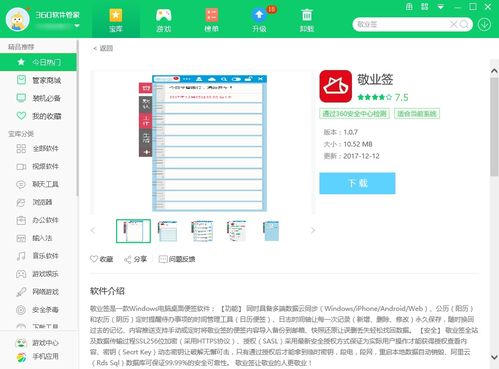
Task: Switch to the 宝库 tab
Action: pos(116,19)
